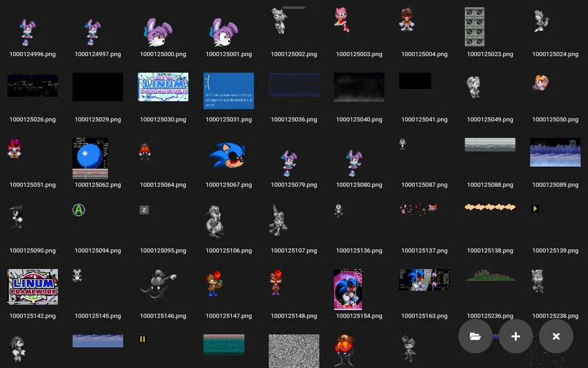Image resolution: width=588 pixels, height=368 pixels.
Task: Open colorful Linum Framework logo 1000125142.png
Action: (x=33, y=286)
